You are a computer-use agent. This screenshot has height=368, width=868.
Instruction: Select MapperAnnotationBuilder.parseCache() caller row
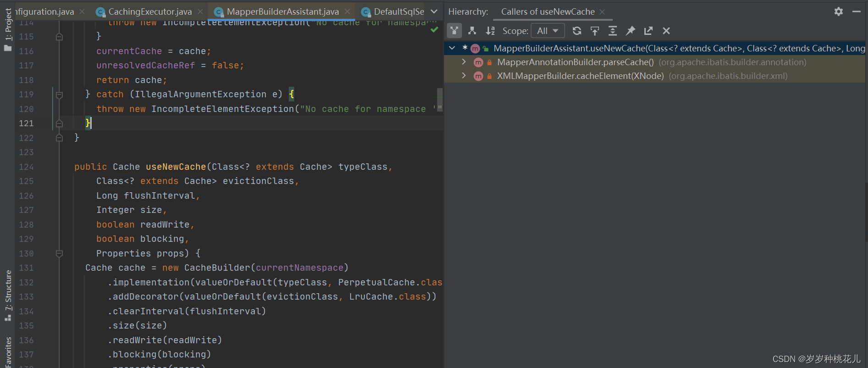click(x=655, y=62)
